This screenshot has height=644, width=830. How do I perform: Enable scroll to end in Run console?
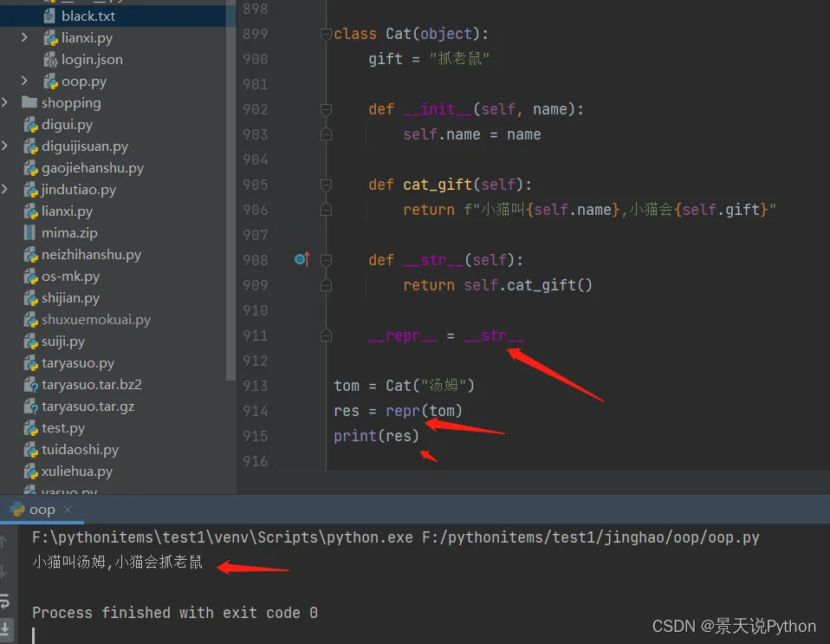click(5, 628)
